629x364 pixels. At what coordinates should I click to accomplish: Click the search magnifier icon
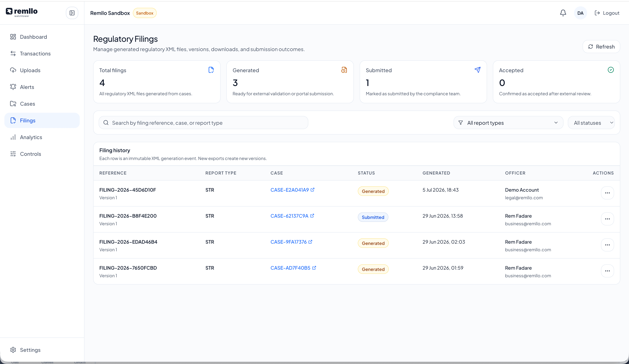[106, 123]
